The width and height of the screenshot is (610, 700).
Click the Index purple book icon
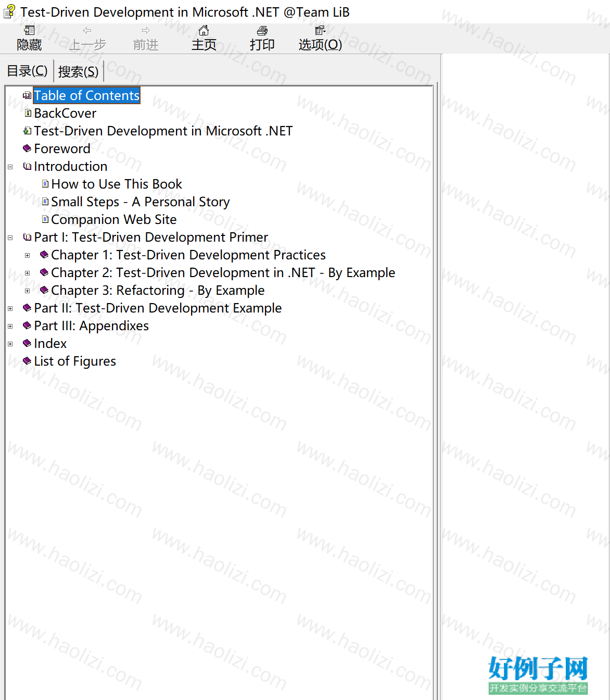pos(28,343)
